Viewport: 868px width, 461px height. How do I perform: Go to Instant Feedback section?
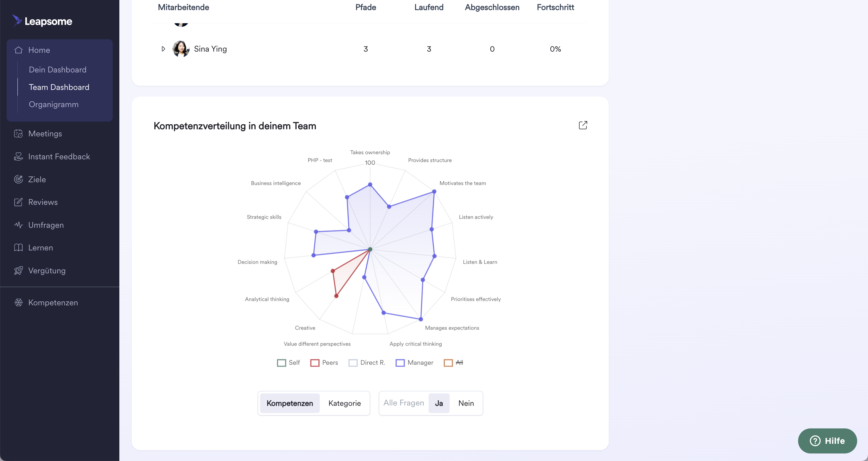59,157
